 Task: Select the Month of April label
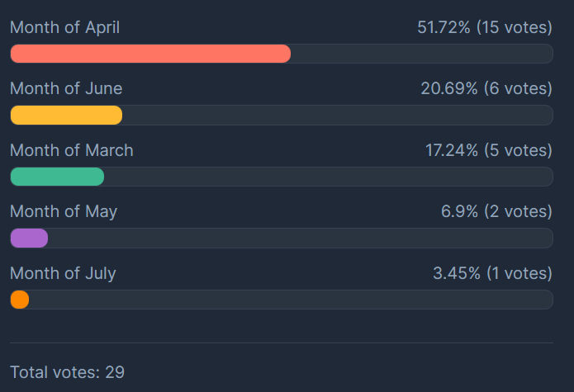(64, 28)
